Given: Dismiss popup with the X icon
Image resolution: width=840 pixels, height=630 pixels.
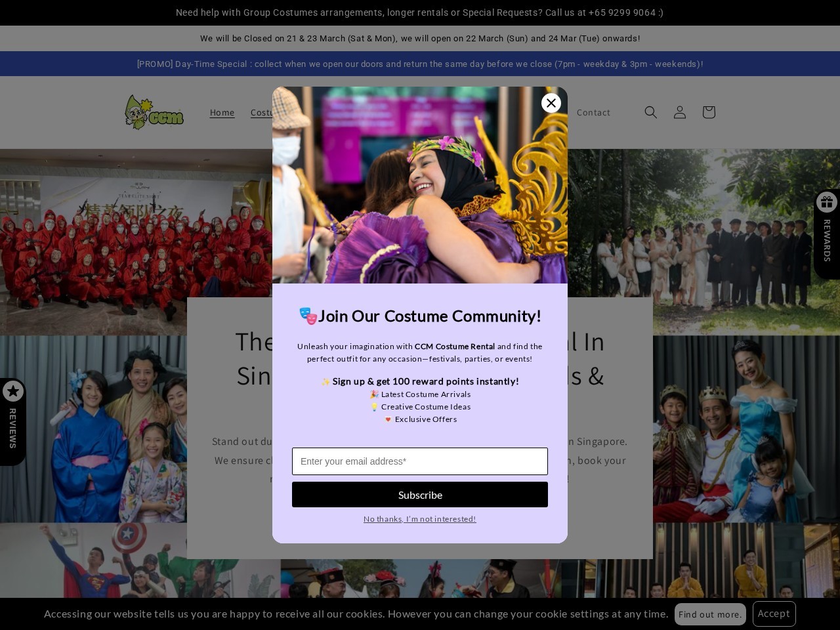Looking at the screenshot, I should 551,103.
